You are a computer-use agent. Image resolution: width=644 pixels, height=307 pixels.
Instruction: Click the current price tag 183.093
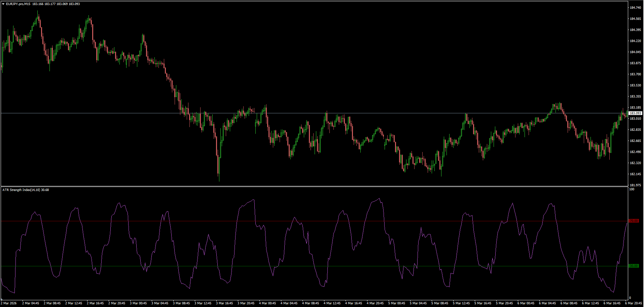635,113
